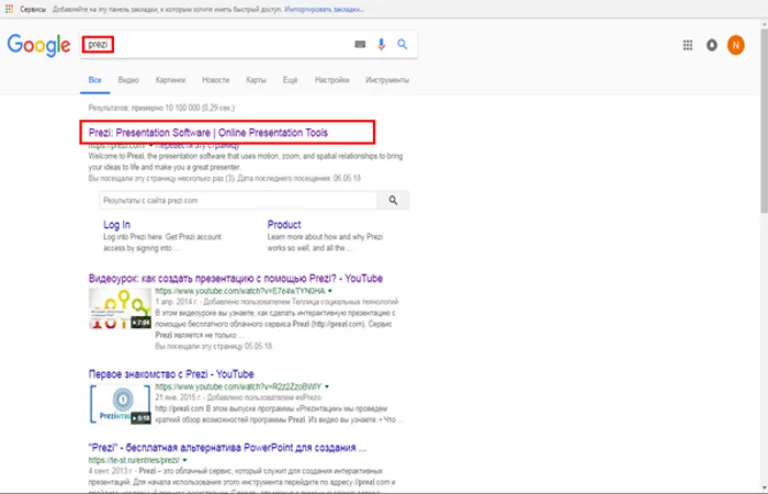The image size is (768, 494).
Task: Open "Prezi" бесплатная альтернатива PowerPoint result
Action: click(x=227, y=447)
